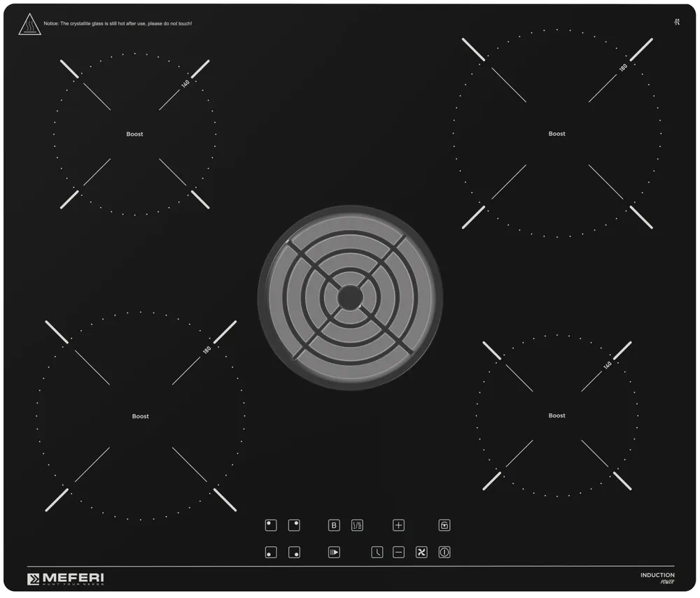Click the MEFERI brand logo
The width and height of the screenshot is (700, 598).
tap(66, 578)
